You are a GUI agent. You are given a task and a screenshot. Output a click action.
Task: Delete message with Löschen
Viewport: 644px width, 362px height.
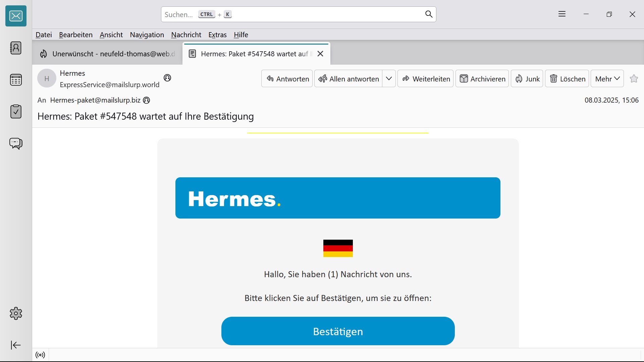[567, 79]
